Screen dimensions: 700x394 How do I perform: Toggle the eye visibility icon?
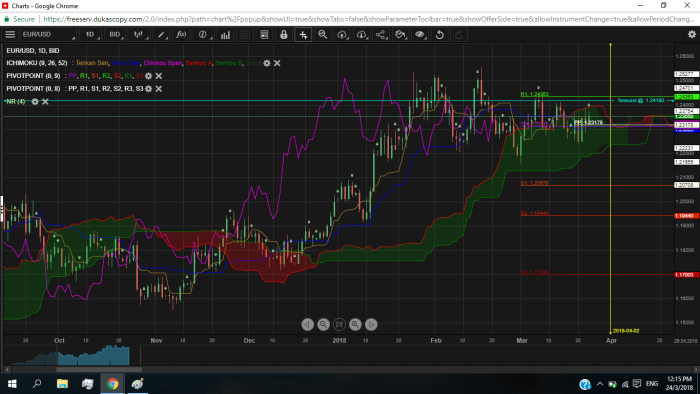click(420, 34)
